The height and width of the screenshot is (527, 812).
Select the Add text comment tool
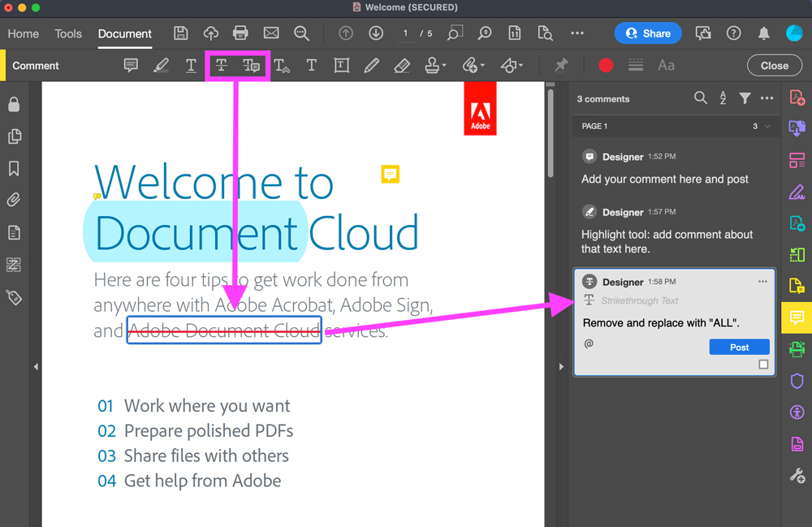(x=311, y=65)
